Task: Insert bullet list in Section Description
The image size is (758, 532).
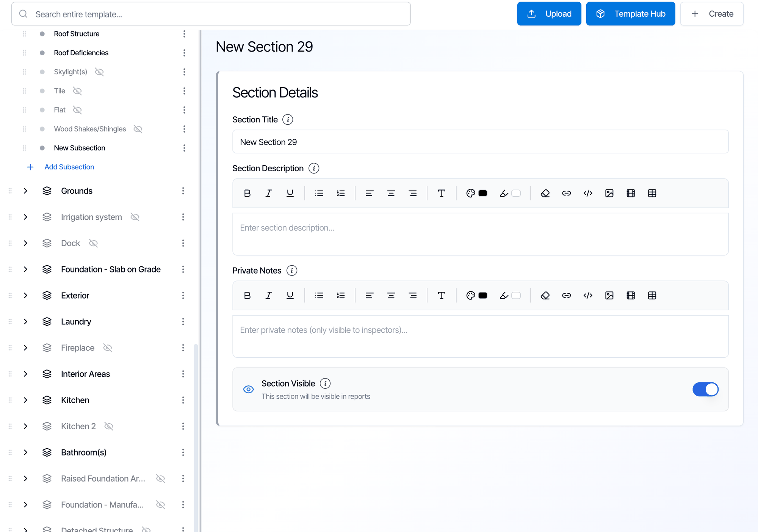Action: [319, 193]
